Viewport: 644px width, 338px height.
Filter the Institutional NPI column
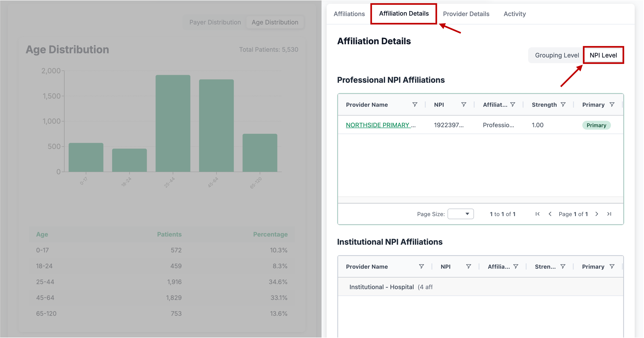pyautogui.click(x=469, y=266)
